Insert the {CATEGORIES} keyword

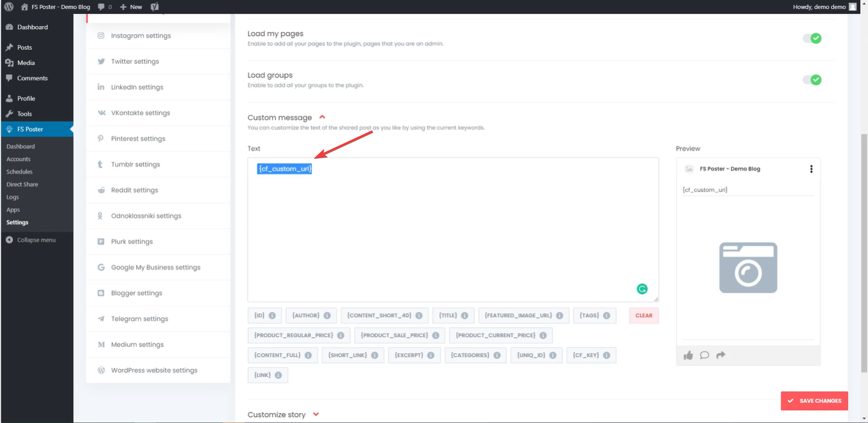[x=476, y=355]
